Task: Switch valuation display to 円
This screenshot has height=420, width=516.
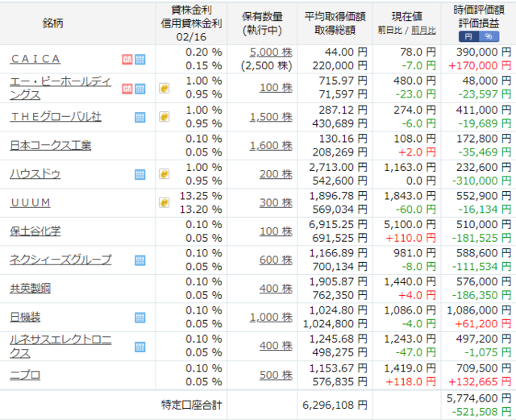Action: [468, 36]
